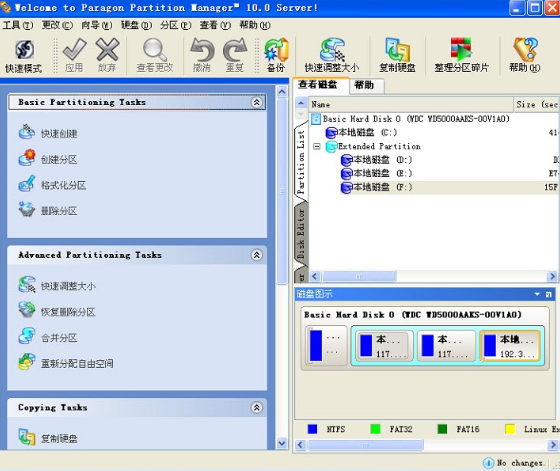Collapse Advanced Partitioning Tasks panel
Viewport: 560px width, 471px height.
pos(256,255)
